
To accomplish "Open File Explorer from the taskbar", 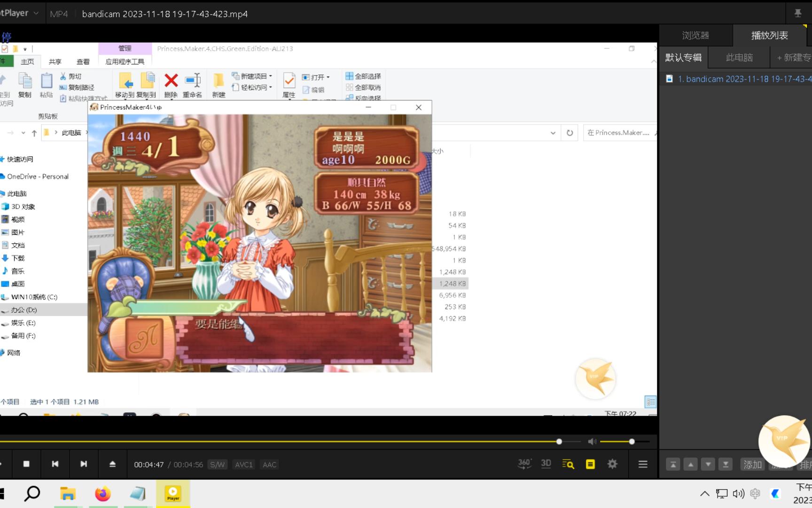I will [x=68, y=493].
